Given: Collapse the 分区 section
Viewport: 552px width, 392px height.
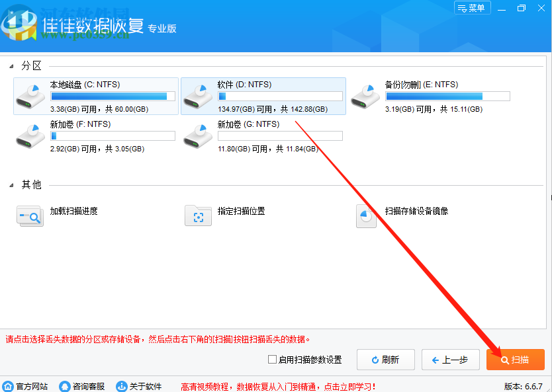Looking at the screenshot, I should 9,65.
